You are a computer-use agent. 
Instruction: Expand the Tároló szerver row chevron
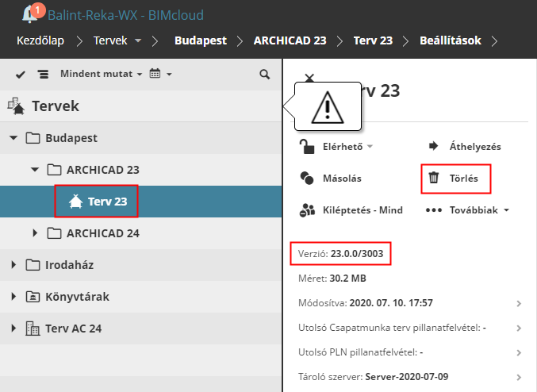coord(519,378)
